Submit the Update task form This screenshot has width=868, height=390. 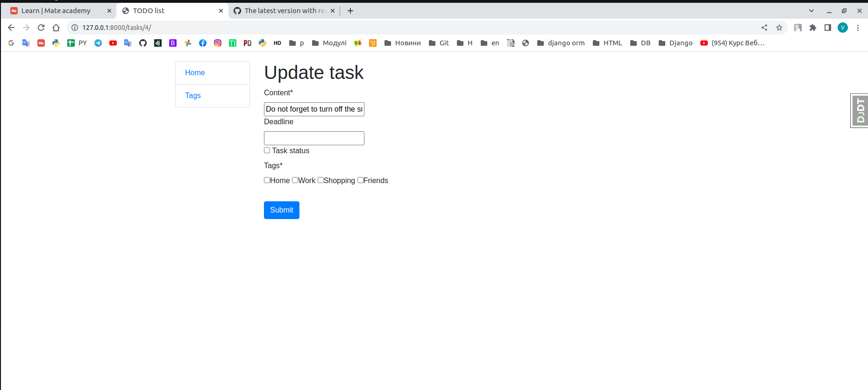282,210
